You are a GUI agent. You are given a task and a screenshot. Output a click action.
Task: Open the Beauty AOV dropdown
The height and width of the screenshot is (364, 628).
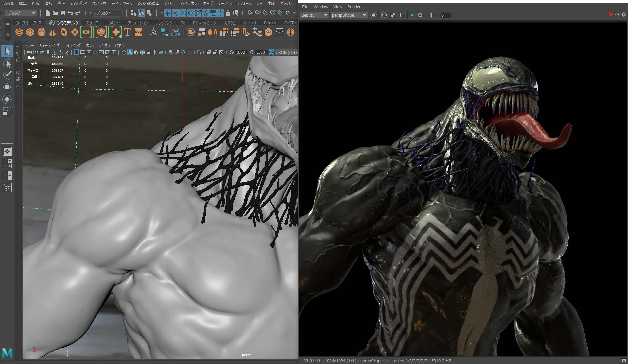(314, 15)
